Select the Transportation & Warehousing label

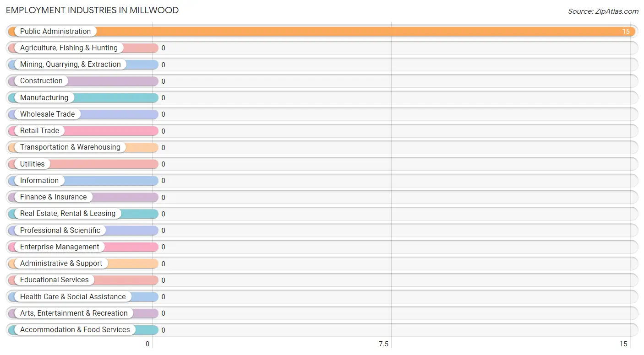point(70,147)
